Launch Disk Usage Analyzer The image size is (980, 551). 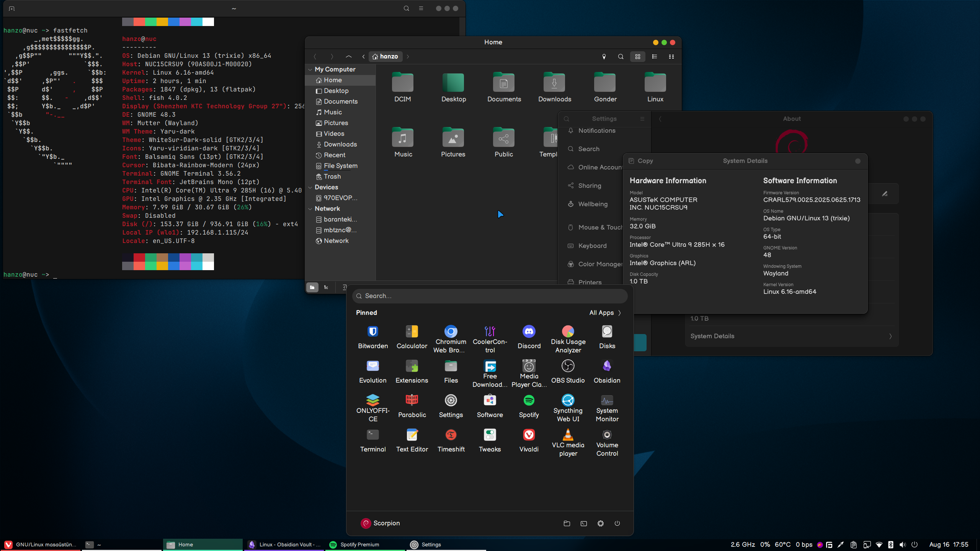568,339
